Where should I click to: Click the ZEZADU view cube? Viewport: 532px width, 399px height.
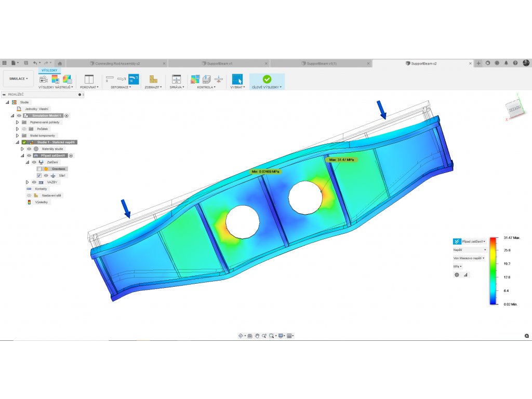(515, 108)
